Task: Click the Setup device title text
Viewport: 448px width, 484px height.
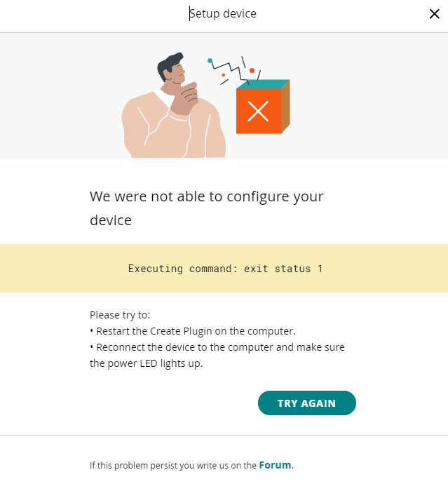Action: [223, 14]
